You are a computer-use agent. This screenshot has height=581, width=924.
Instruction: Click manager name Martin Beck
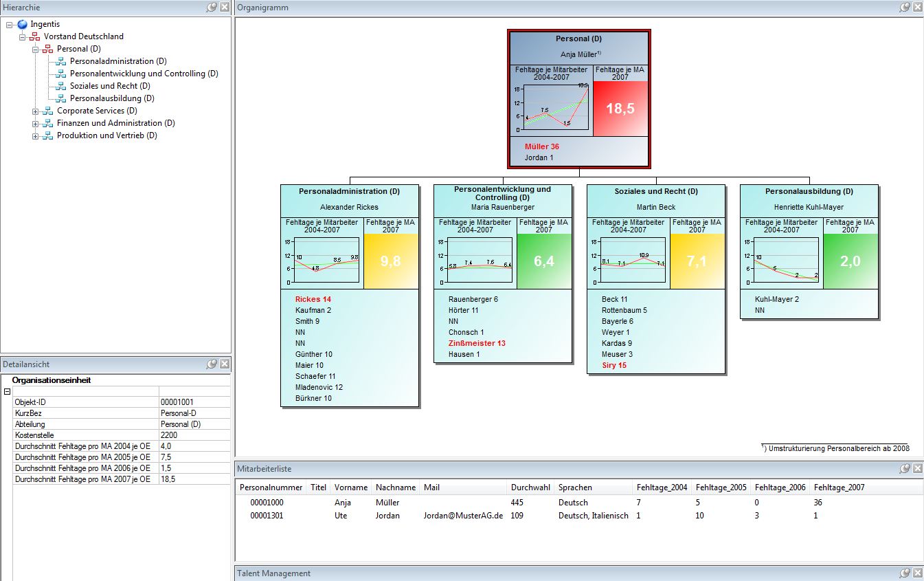[x=656, y=207]
